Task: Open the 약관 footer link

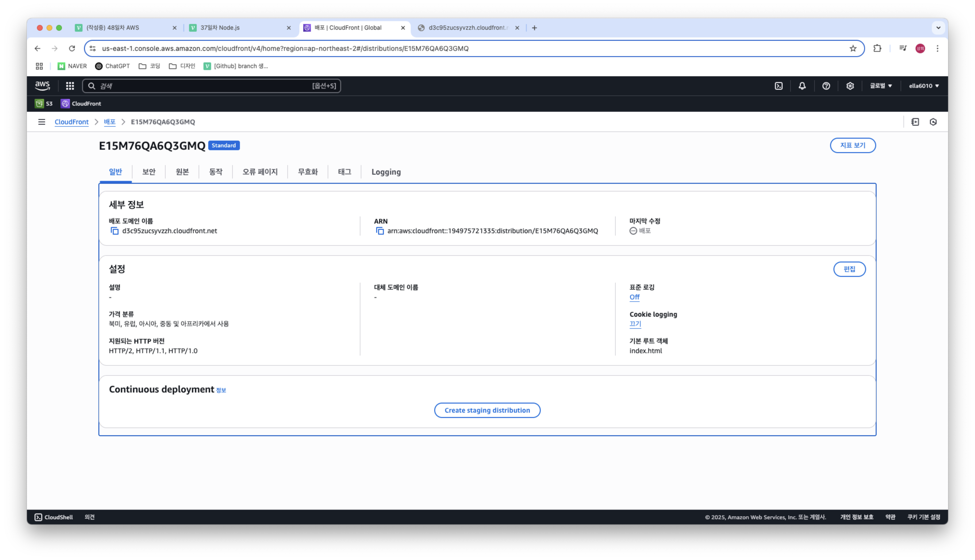Action: 890,517
